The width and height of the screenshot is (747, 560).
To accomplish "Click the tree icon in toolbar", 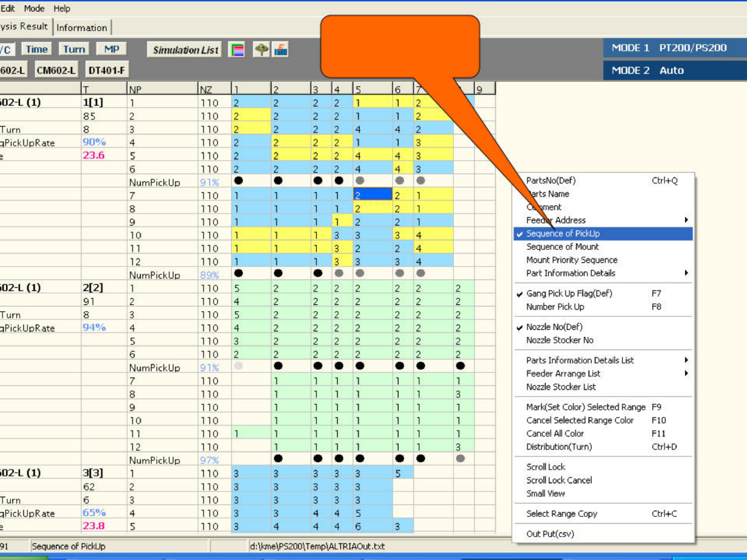I will click(261, 50).
